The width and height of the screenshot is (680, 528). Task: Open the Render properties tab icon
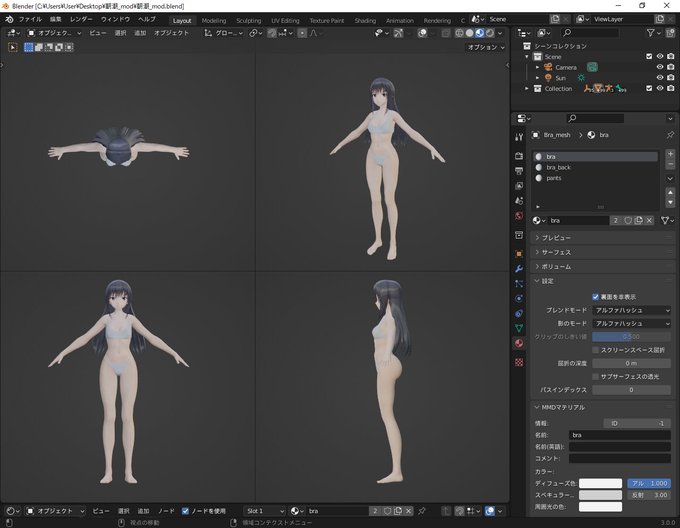click(519, 156)
